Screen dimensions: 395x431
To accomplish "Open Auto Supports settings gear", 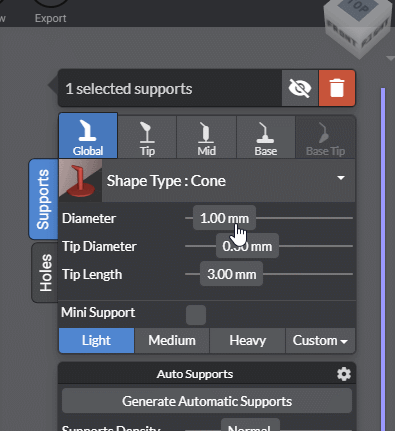I will pos(344,374).
